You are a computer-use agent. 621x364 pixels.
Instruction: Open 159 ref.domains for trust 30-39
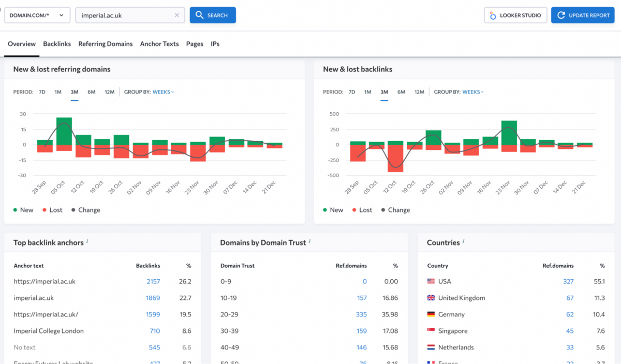(362, 331)
